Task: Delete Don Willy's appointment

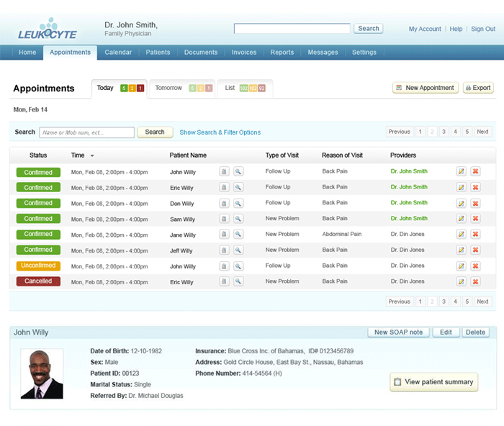Action: pos(475,203)
